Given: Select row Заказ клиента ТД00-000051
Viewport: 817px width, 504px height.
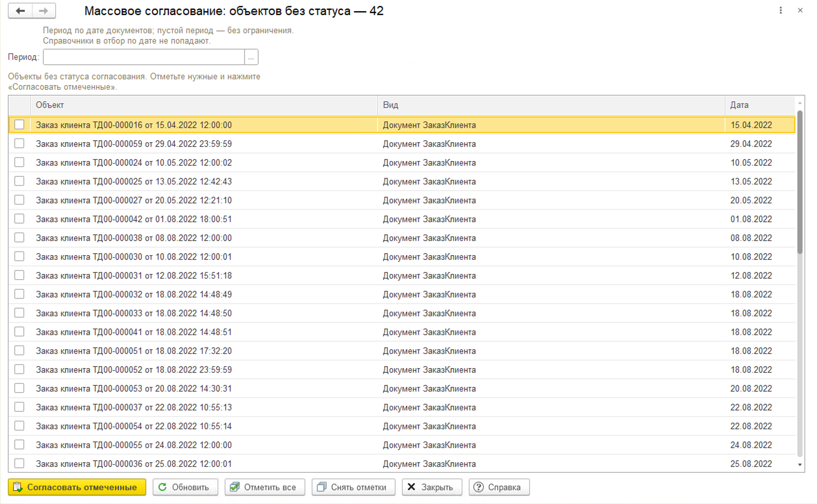Looking at the screenshot, I should [402, 351].
